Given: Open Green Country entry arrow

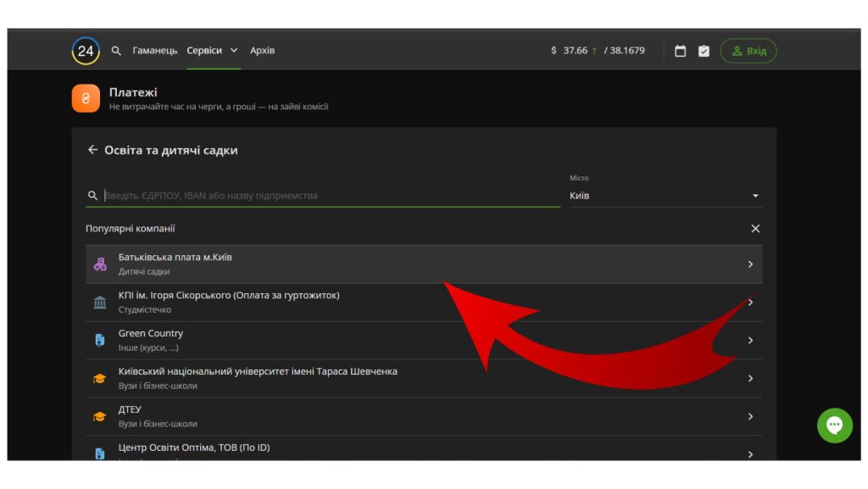Looking at the screenshot, I should tap(750, 341).
